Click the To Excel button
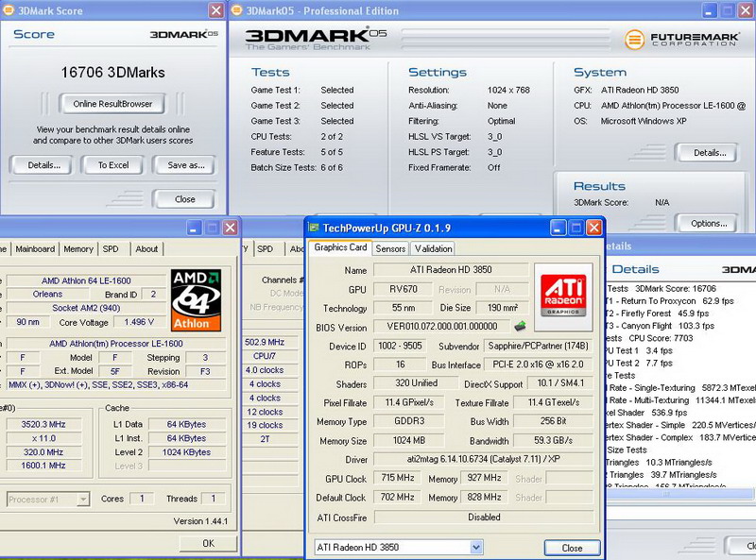The width and height of the screenshot is (756, 560). point(113,165)
